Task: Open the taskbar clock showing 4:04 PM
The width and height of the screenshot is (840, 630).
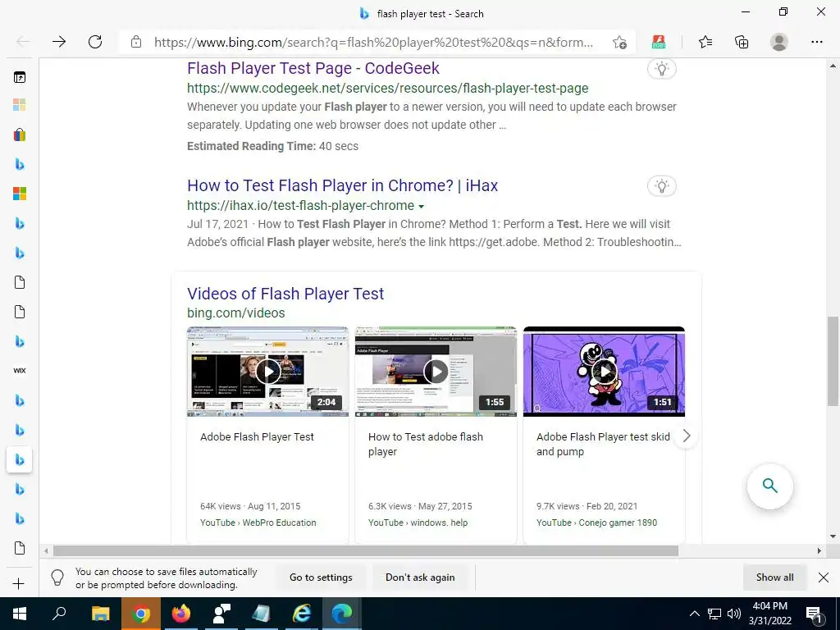Action: pyautogui.click(x=769, y=614)
